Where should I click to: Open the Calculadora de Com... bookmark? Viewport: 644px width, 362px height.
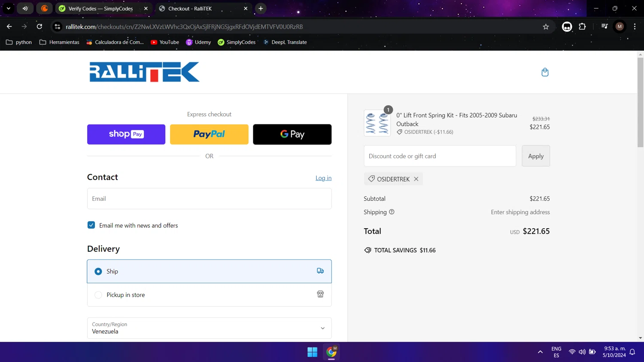[x=115, y=42]
